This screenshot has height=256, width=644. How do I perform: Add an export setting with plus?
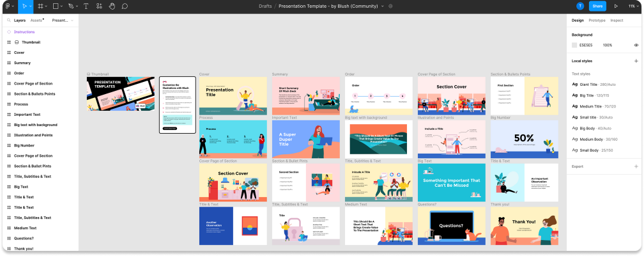click(636, 166)
